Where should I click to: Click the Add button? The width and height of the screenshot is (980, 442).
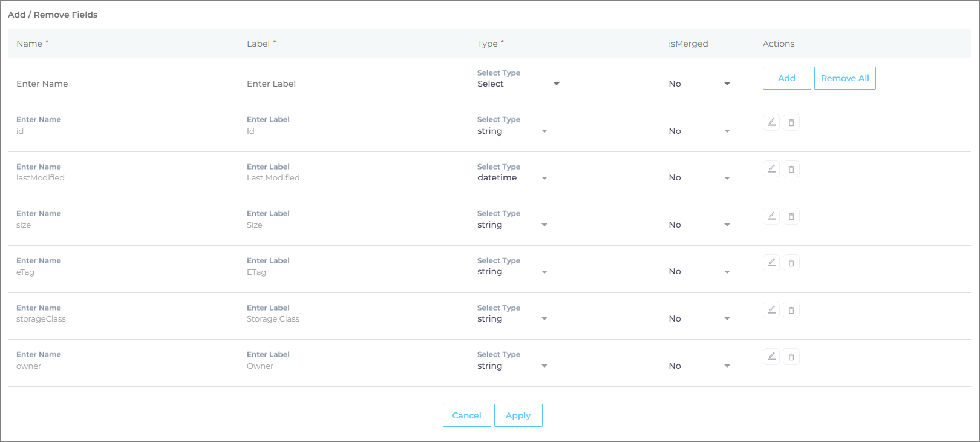786,78
